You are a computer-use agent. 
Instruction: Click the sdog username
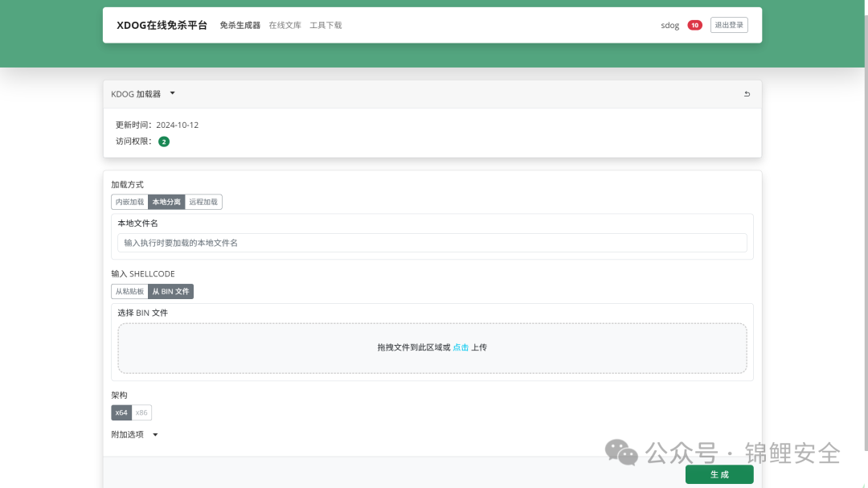click(x=669, y=26)
